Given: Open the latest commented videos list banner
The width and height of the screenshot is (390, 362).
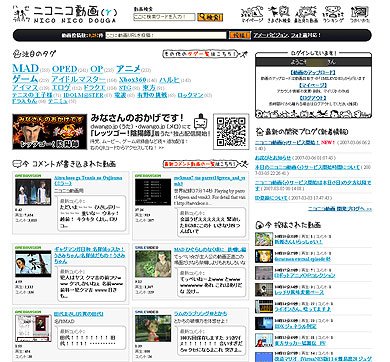Looking at the screenshot, I should pos(205,164).
